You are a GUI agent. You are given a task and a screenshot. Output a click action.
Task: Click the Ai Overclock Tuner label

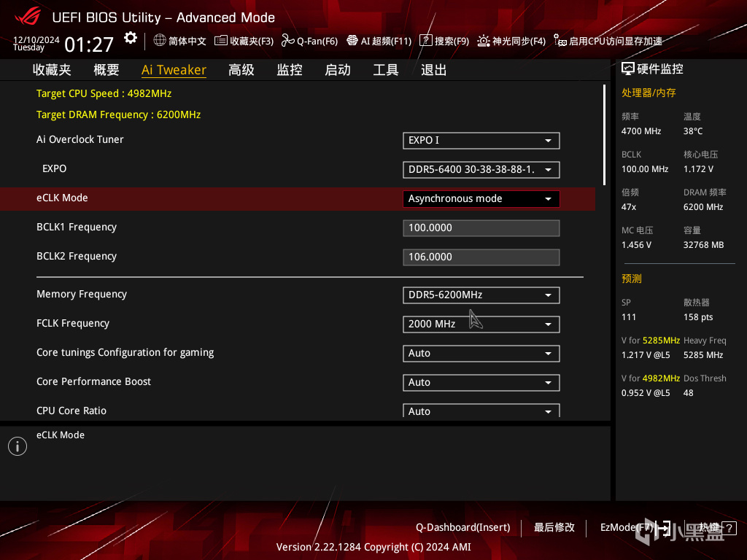click(x=80, y=139)
